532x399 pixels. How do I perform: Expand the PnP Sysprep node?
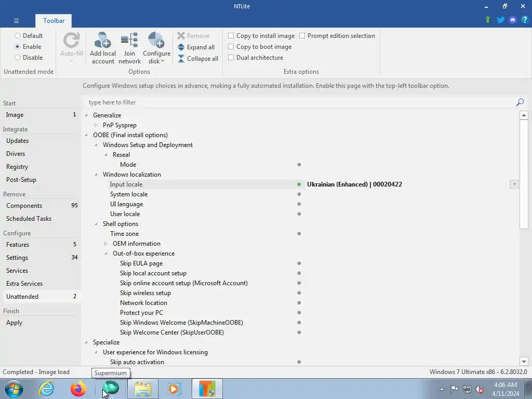[x=96, y=125]
